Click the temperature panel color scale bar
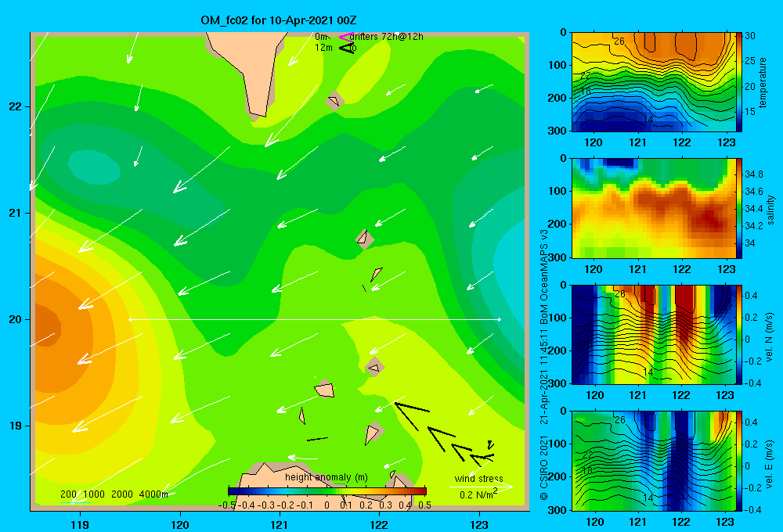783x532 pixels. [739, 82]
